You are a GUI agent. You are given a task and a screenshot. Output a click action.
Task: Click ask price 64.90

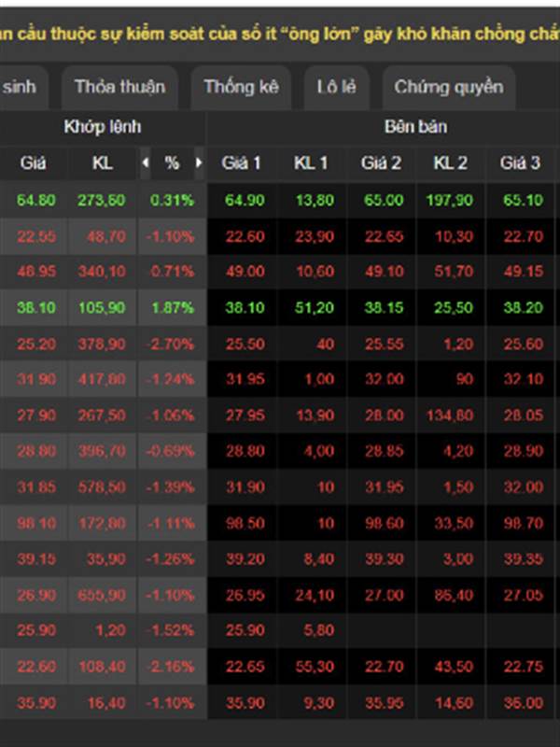point(245,200)
